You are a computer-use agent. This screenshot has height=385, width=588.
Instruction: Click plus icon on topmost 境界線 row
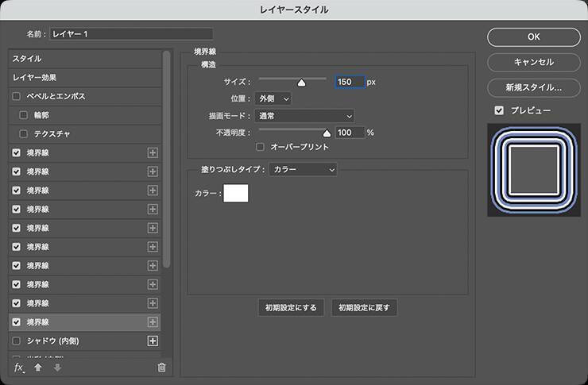coord(153,152)
